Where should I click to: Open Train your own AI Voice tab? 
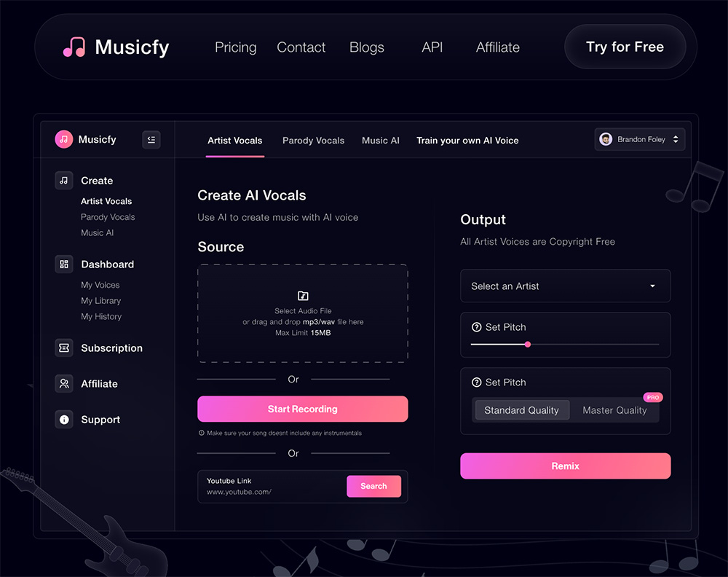click(467, 141)
